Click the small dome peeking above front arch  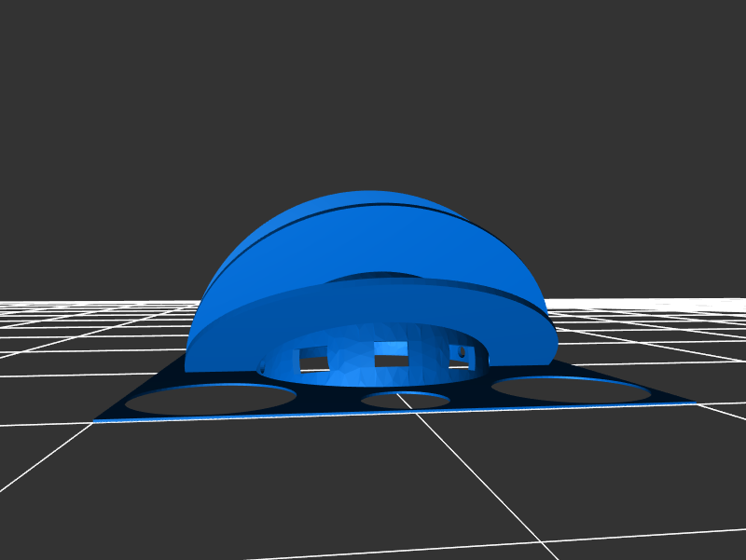coord(373,276)
